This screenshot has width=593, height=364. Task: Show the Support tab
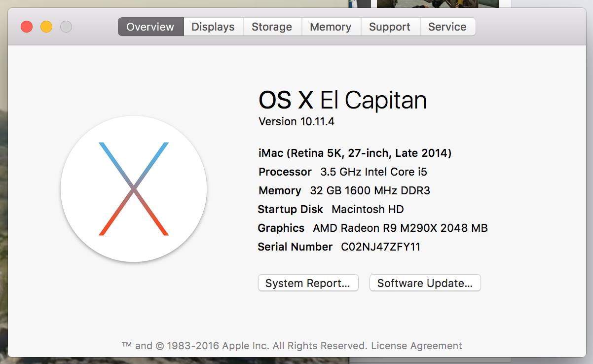coord(390,27)
